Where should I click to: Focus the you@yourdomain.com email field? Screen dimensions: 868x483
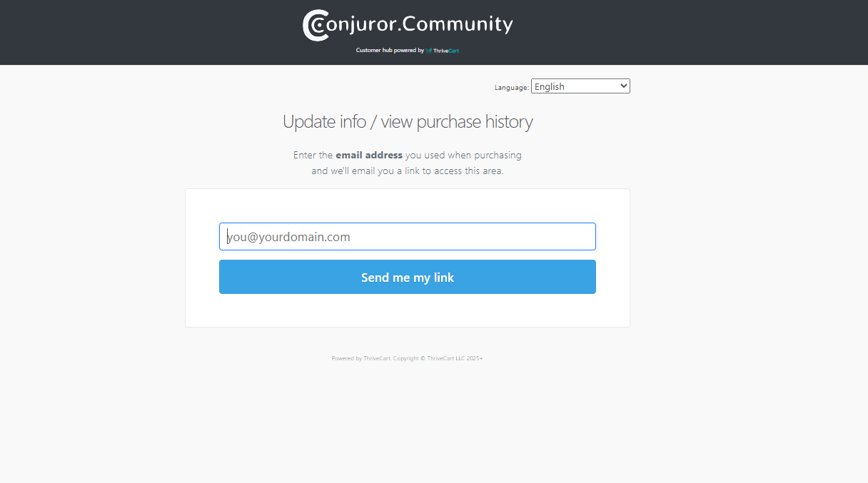tap(408, 237)
